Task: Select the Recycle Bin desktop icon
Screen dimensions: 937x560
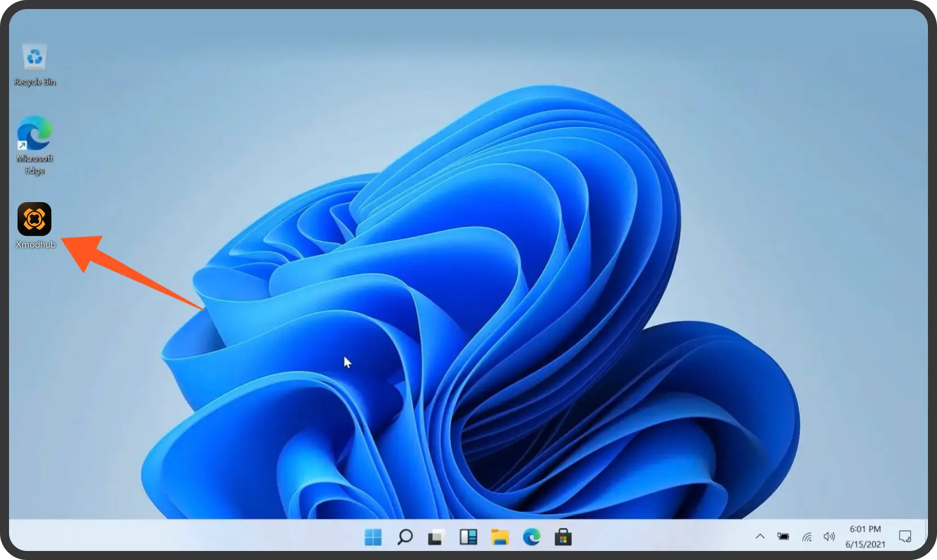Action: pyautogui.click(x=35, y=58)
